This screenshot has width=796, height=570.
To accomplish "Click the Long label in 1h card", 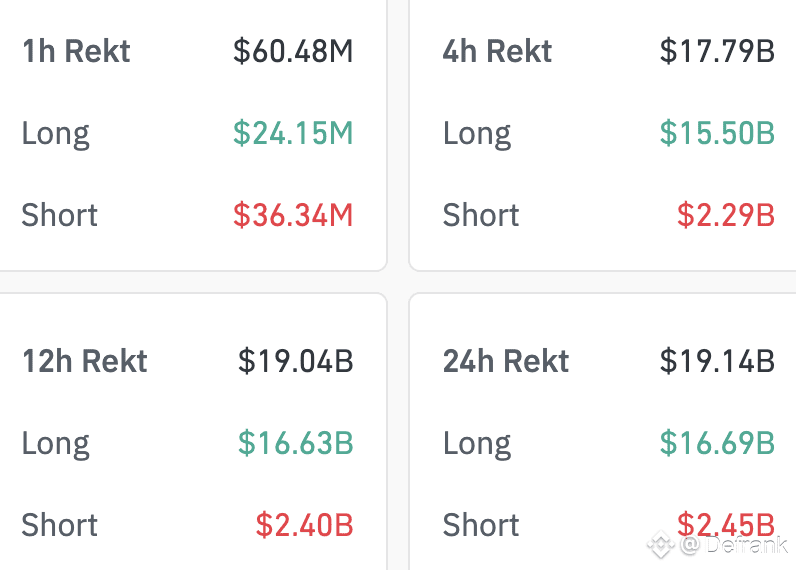I will pyautogui.click(x=55, y=135).
